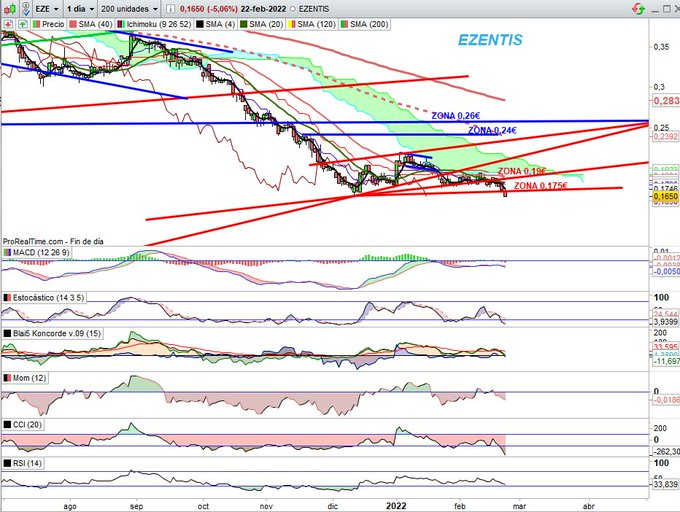Image resolution: width=680 pixels, height=512 pixels.
Task: Click the CCI color icon in its label
Action: point(7,424)
